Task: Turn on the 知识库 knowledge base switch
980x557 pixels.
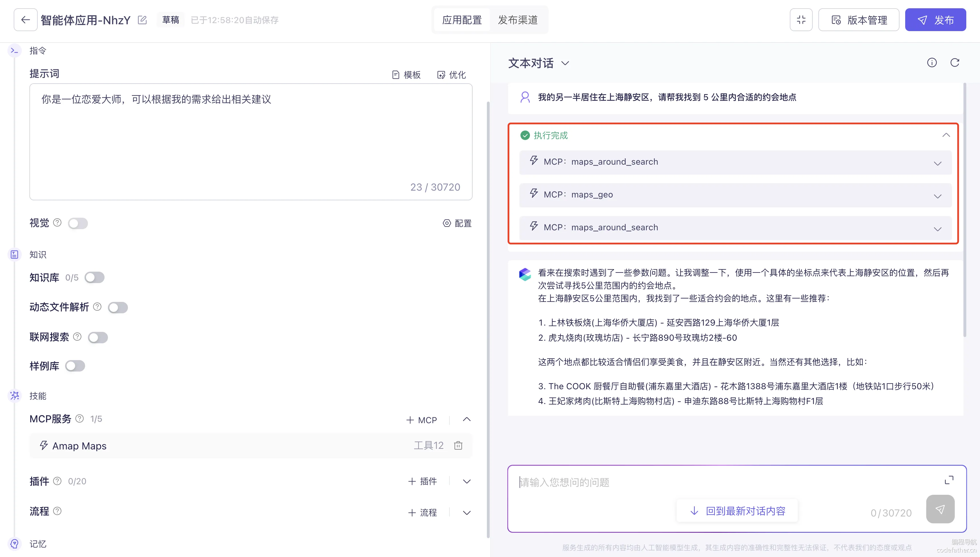Action: [x=95, y=277]
